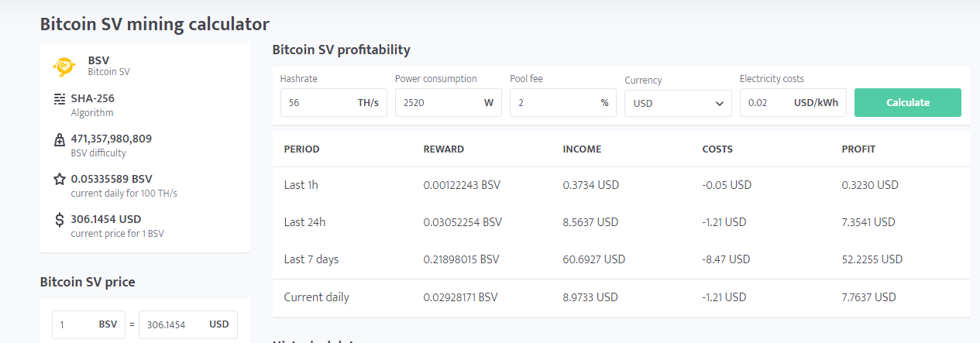Click the star icon beside 0.05335589 BSV

pos(60,179)
